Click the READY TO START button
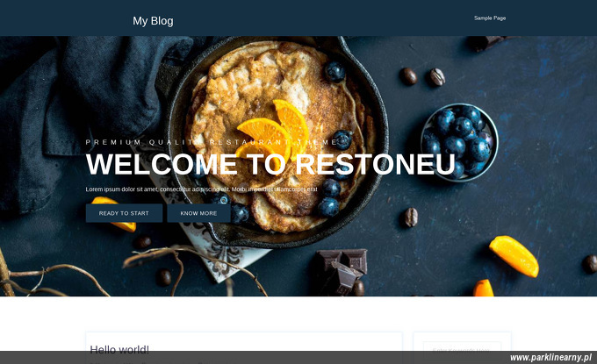The width and height of the screenshot is (597, 364). point(124,213)
